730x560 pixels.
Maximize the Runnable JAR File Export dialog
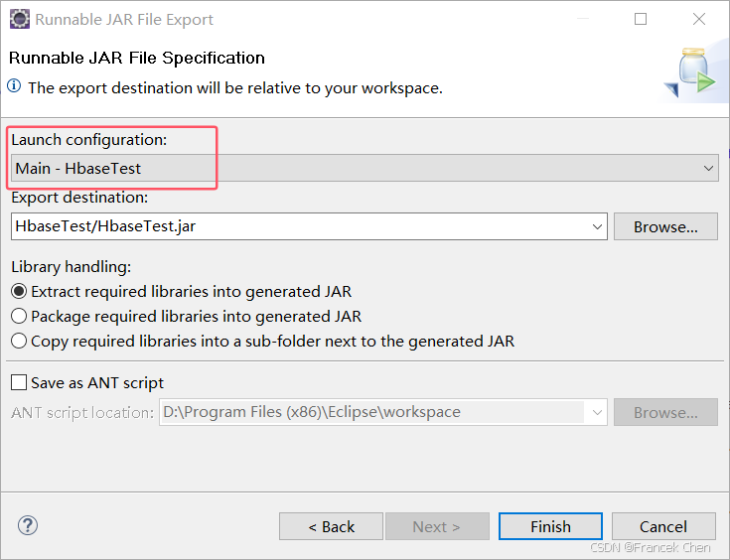click(641, 19)
